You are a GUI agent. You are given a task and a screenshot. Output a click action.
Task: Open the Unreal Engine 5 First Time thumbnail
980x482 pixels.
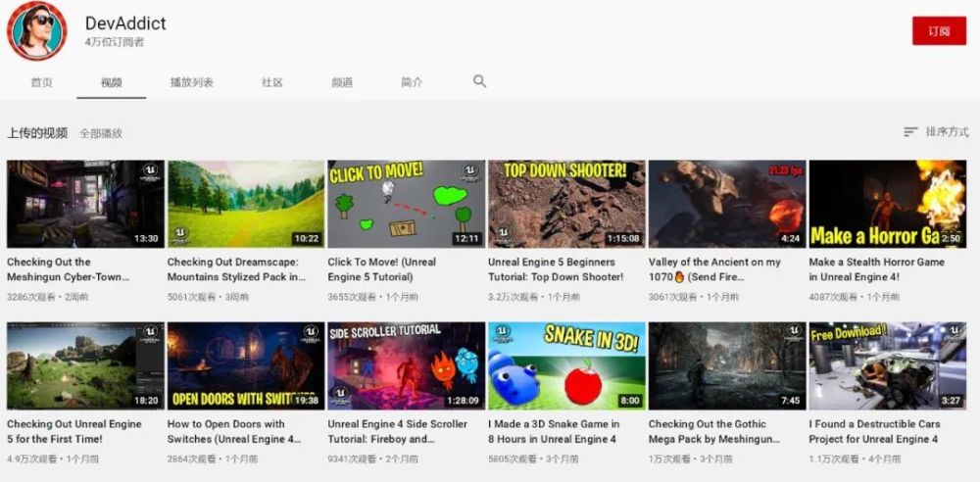[85, 365]
